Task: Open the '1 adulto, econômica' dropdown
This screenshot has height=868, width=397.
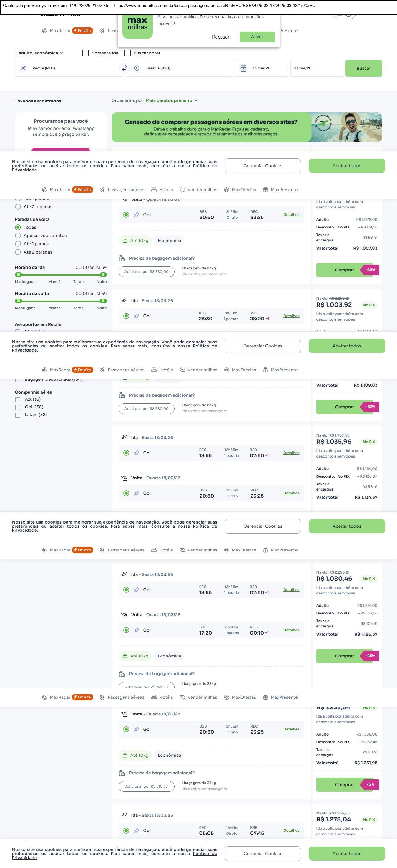Action: [x=40, y=53]
